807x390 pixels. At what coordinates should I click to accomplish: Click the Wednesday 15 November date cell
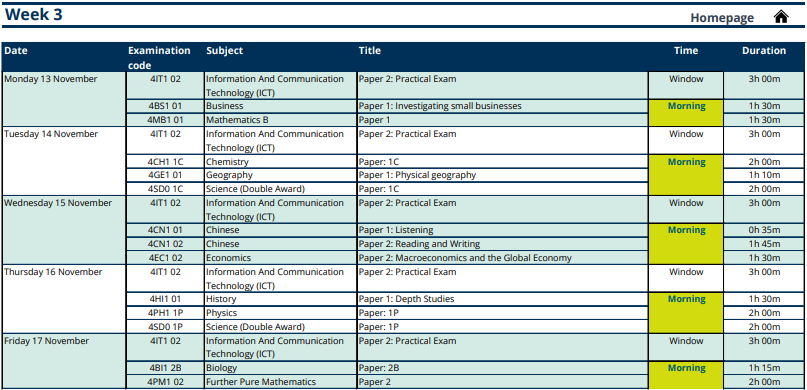click(64, 230)
